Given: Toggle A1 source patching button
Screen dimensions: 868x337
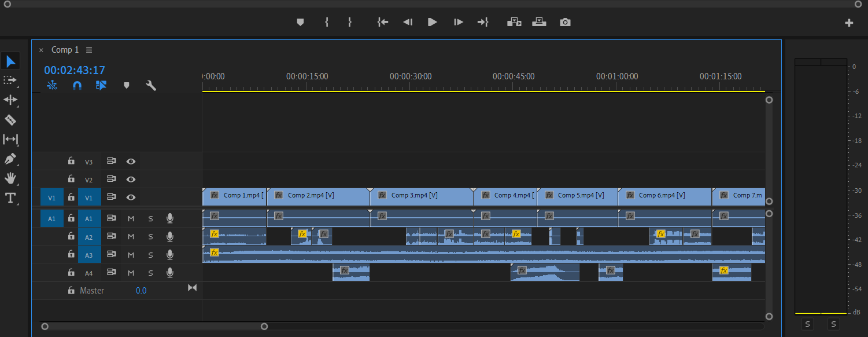Looking at the screenshot, I should click(51, 219).
